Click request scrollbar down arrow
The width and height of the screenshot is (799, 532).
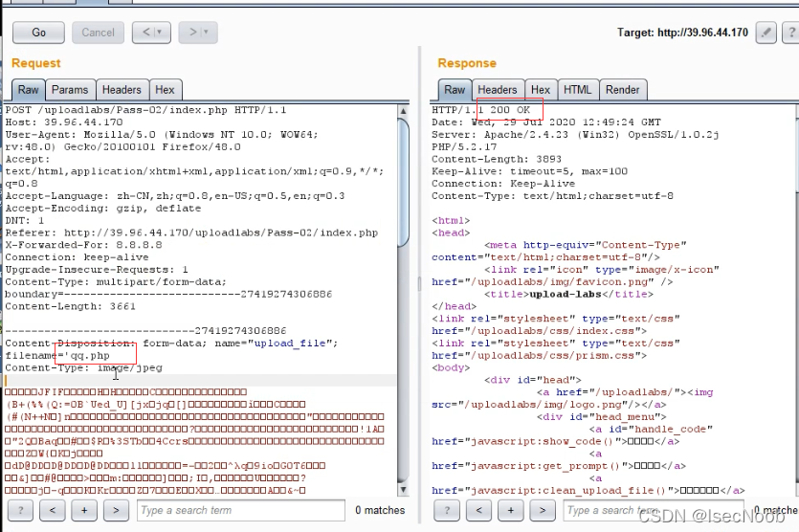click(x=403, y=490)
